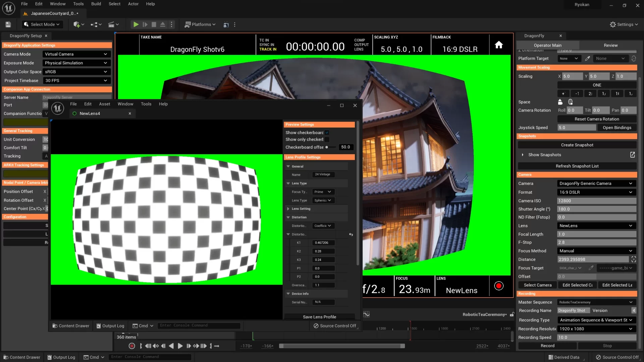
Task: Click the circular icon next to Platform Target's second dropdown
Action: pyautogui.click(x=634, y=58)
